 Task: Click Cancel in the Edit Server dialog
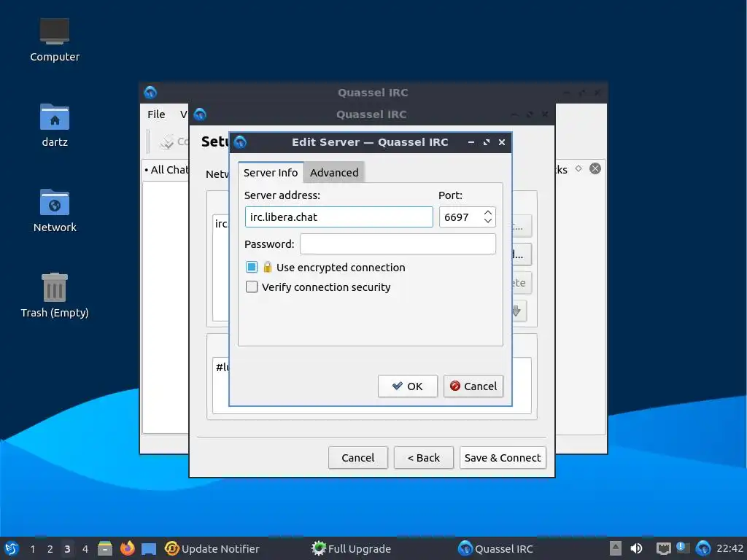(473, 386)
